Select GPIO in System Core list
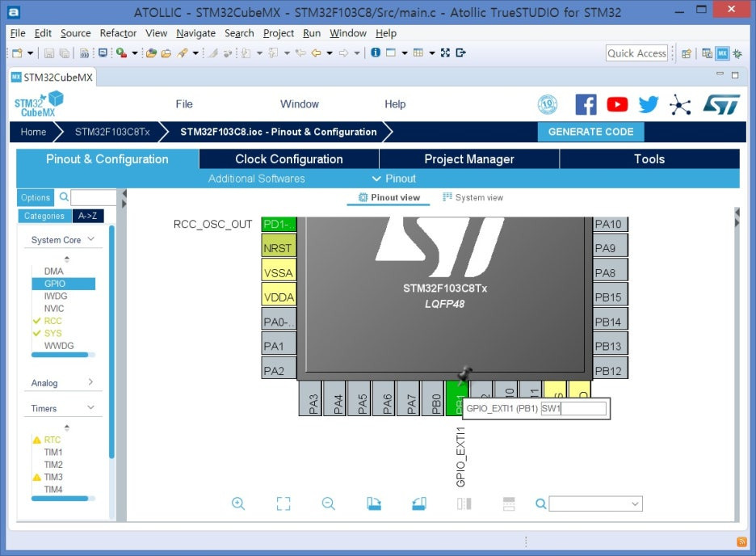Screen dimensions: 756x556 click(64, 284)
